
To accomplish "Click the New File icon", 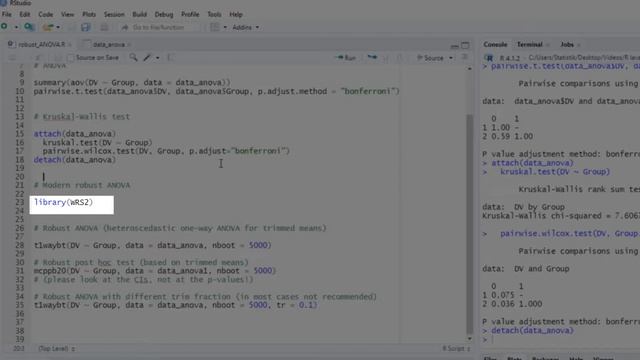I will [4, 27].
